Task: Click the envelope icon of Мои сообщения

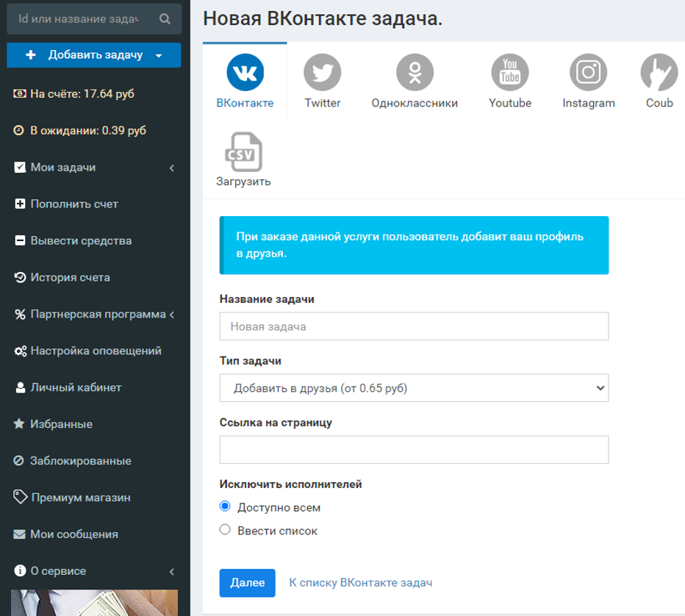Action: [x=19, y=534]
